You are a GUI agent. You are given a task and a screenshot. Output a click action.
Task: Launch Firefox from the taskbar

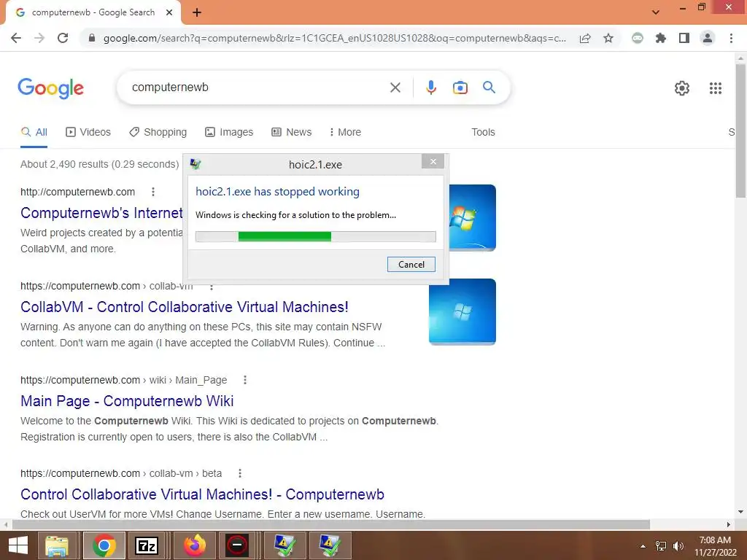195,545
